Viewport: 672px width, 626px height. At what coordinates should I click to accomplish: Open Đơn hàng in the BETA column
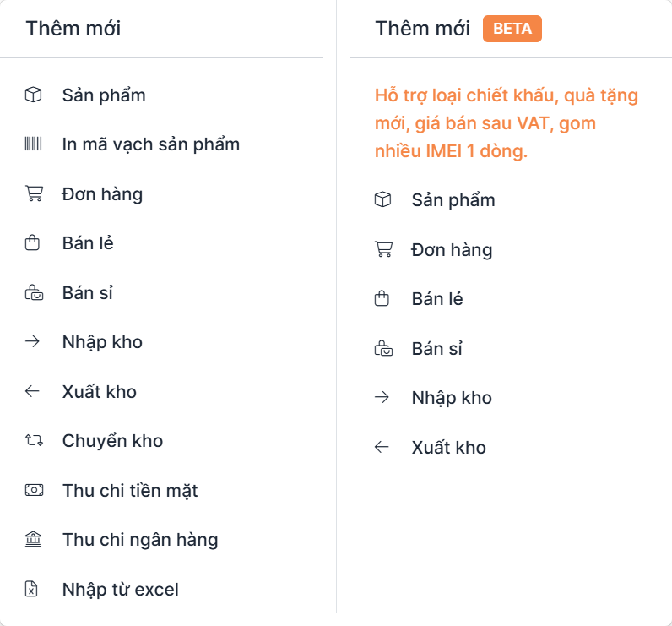(452, 250)
